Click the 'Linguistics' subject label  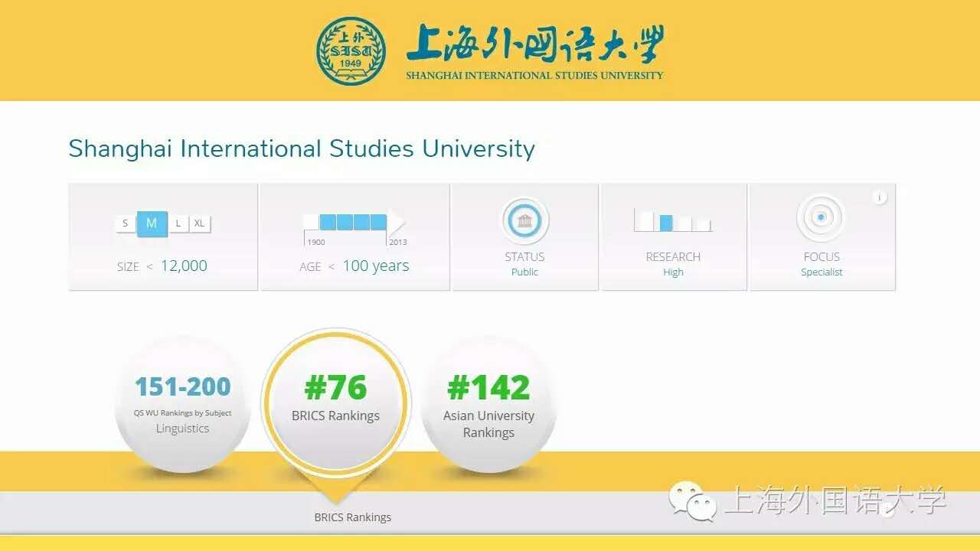point(182,429)
